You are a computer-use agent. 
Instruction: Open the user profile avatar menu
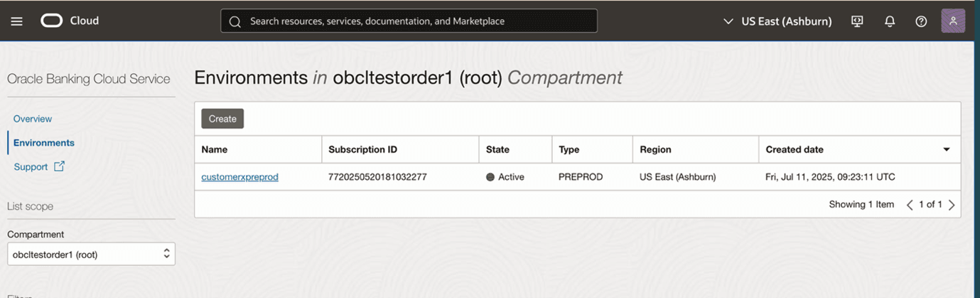coord(953,21)
